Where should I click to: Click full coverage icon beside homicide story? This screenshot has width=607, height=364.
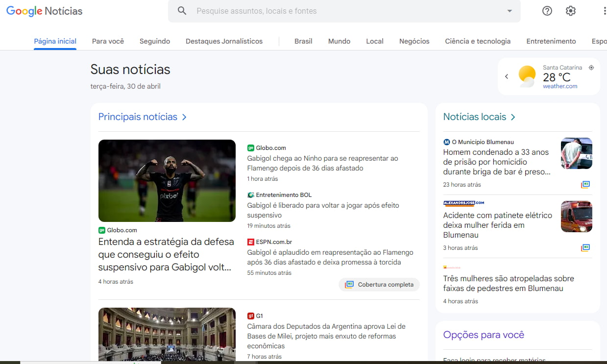click(x=585, y=185)
